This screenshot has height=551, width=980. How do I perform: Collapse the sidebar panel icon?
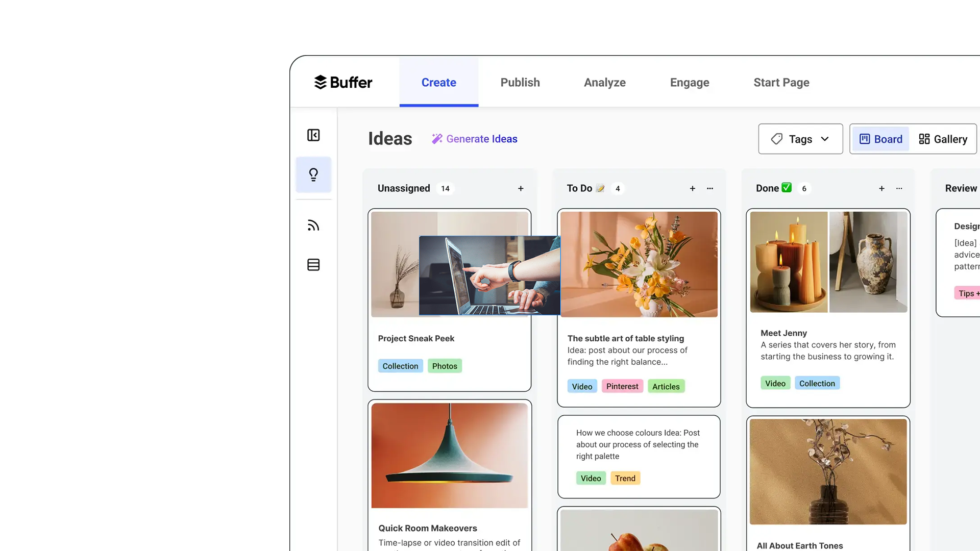pos(313,135)
